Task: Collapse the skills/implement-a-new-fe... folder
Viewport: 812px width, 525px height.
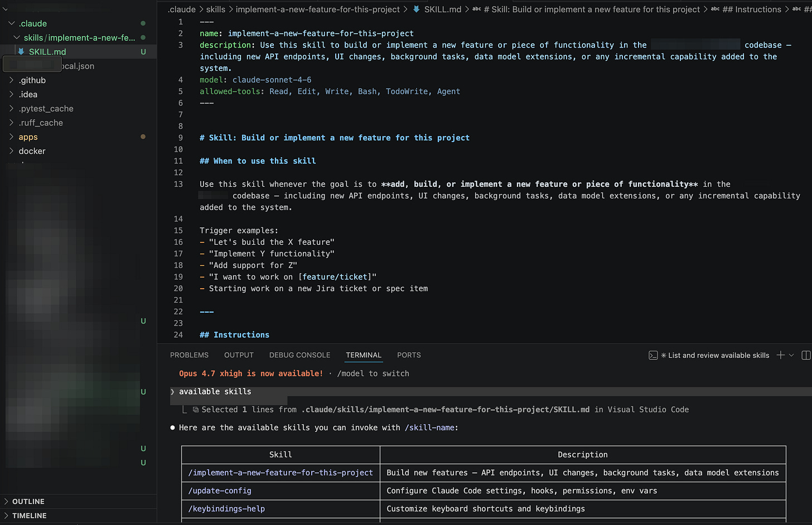Action: (x=17, y=38)
